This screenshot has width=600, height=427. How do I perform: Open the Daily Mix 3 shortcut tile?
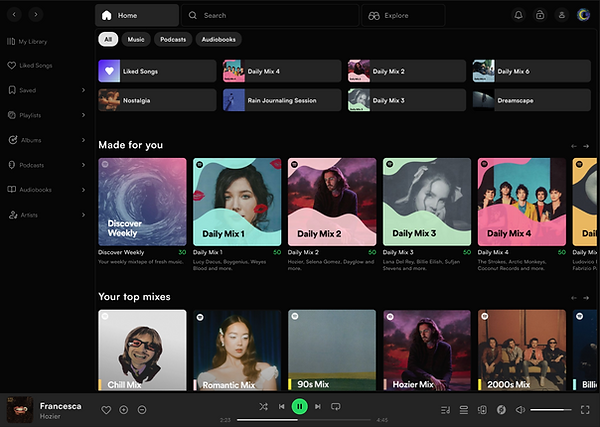click(407, 100)
